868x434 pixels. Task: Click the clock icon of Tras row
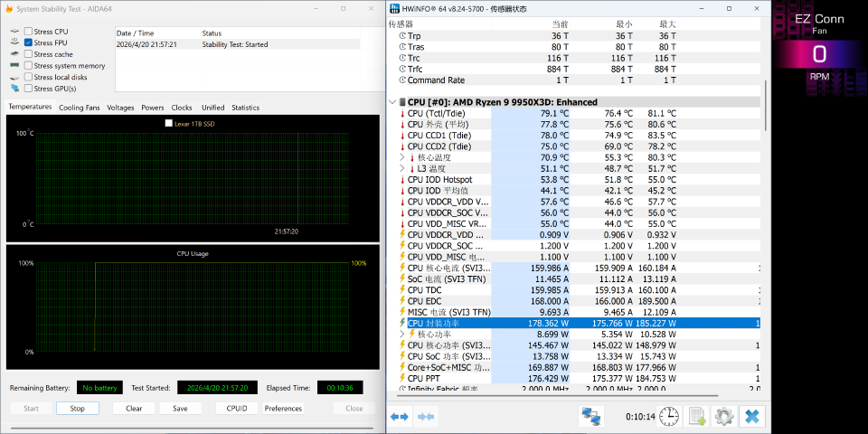click(x=402, y=47)
